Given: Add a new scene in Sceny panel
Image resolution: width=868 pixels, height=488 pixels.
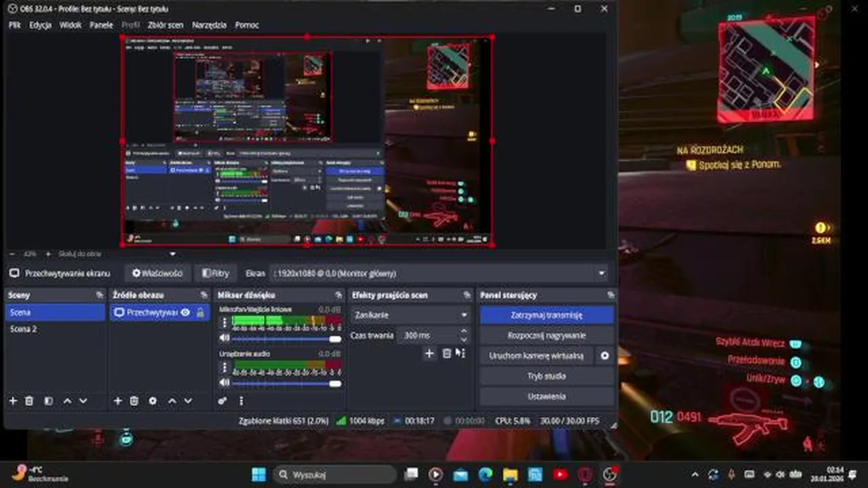Looking at the screenshot, I should [13, 401].
